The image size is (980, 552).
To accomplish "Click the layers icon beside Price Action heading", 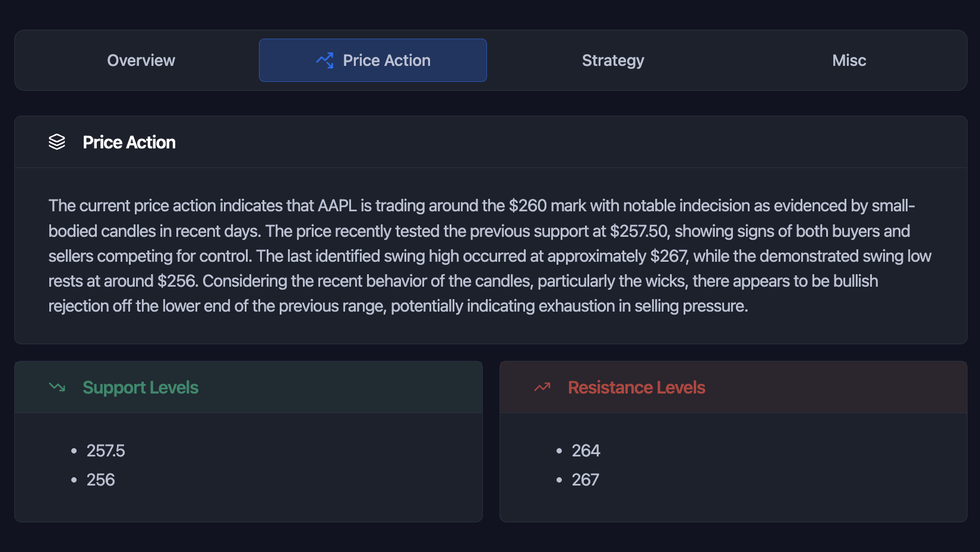I will coord(57,142).
